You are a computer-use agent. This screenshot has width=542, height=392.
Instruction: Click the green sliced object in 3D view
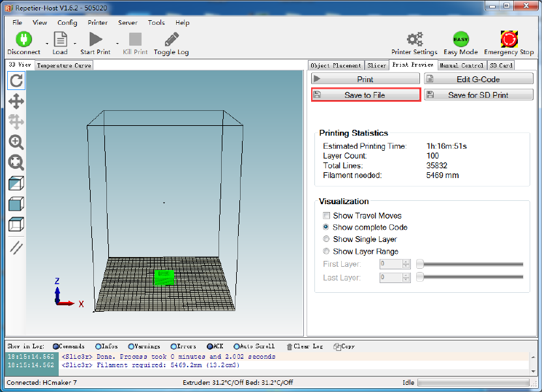(164, 278)
